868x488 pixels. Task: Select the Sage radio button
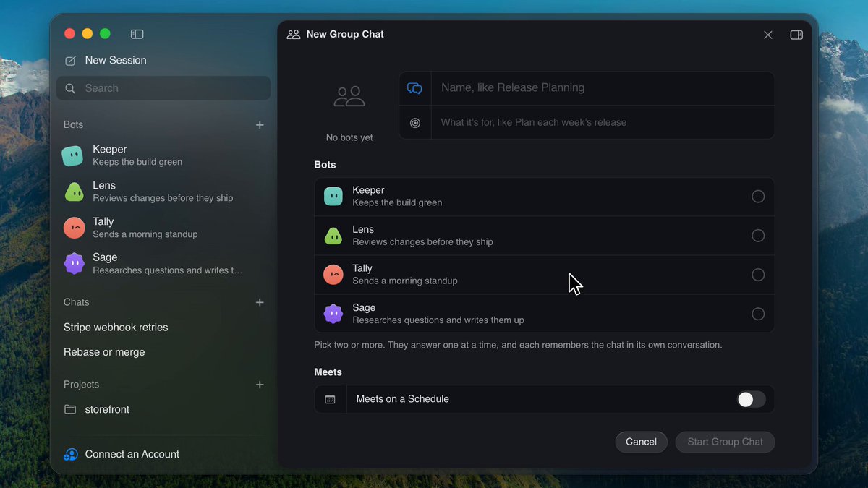coord(758,314)
